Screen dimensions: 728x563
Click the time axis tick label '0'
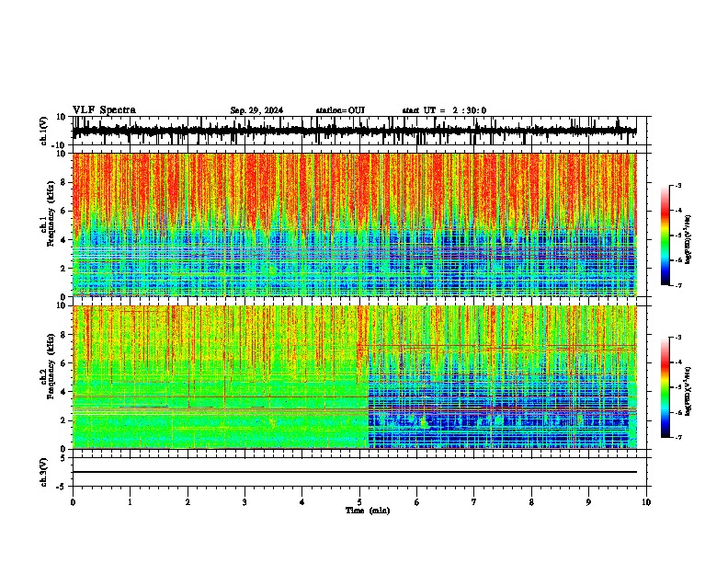73,502
